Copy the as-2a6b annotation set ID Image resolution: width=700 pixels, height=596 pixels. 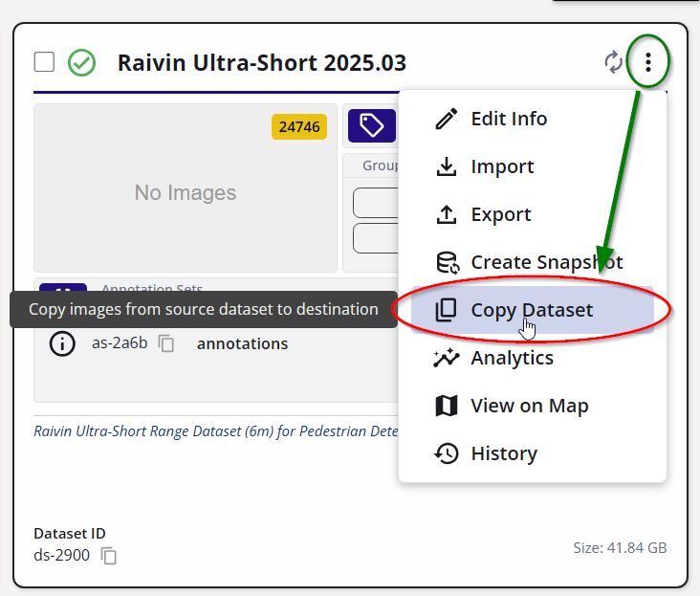(166, 343)
